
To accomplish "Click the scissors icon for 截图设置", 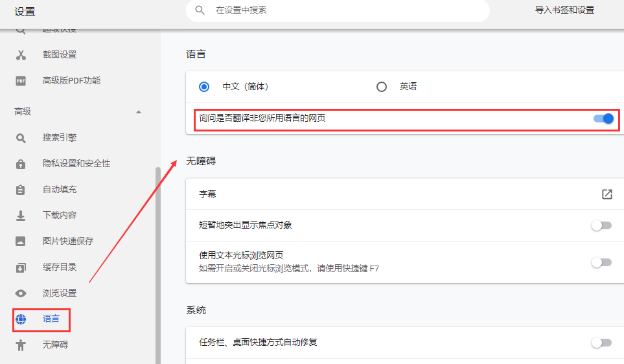I will pos(21,55).
